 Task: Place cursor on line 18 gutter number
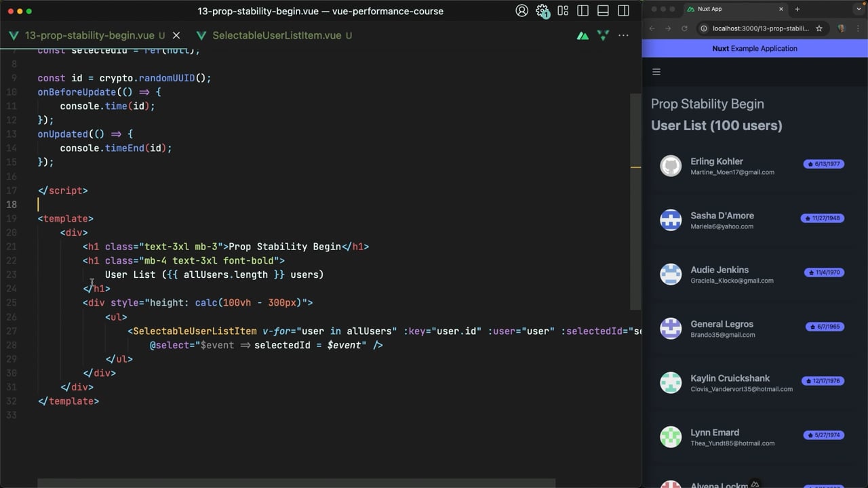point(12,205)
